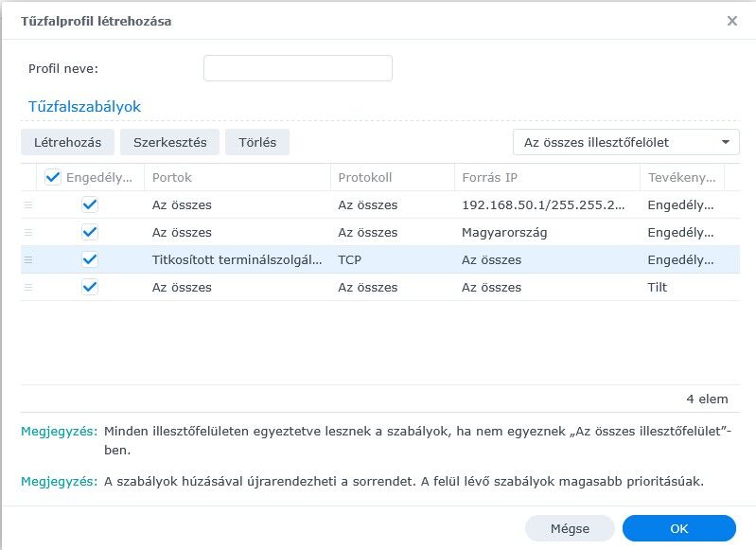Click the 4 elem count label
The image size is (756, 550).
(707, 399)
